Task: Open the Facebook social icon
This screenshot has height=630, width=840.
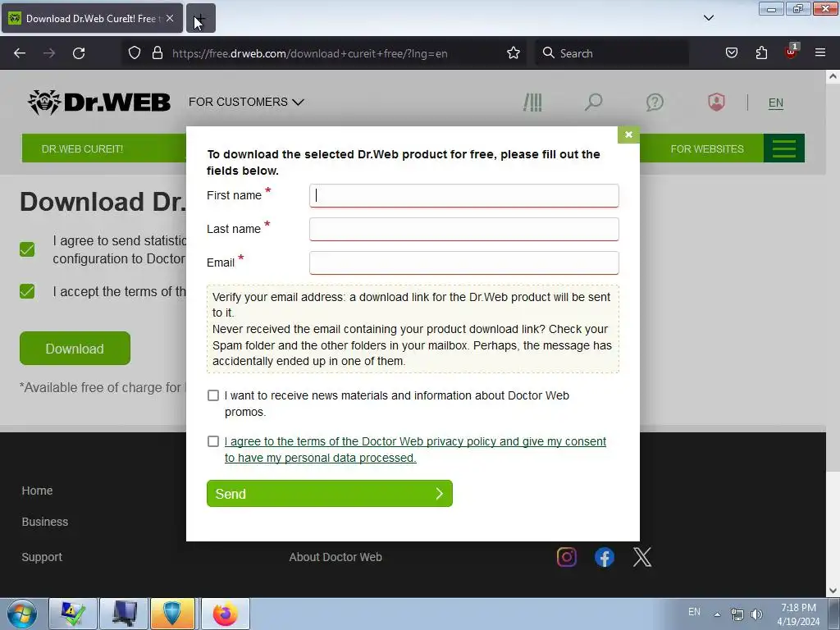Action: tap(605, 557)
